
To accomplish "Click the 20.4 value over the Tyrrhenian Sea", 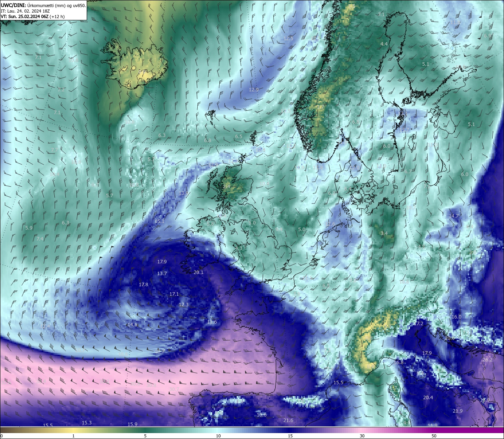I will (x=428, y=398).
